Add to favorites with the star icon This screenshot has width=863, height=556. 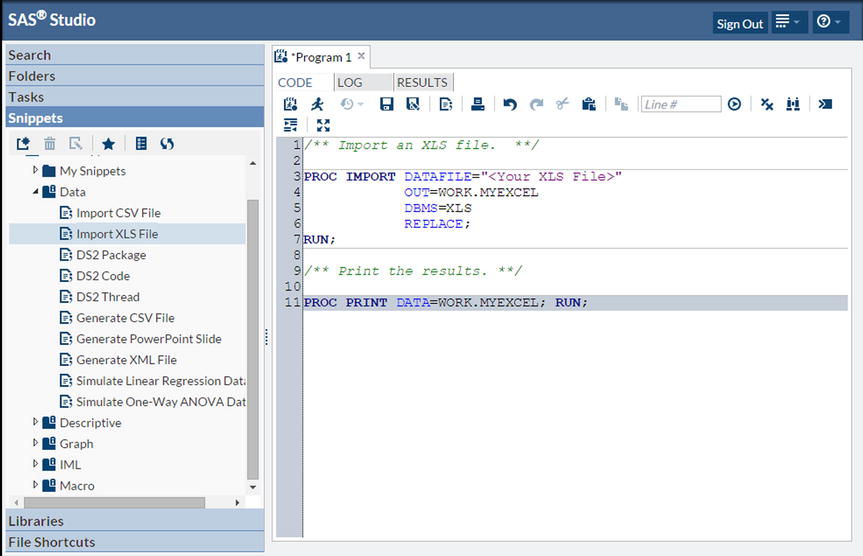coord(108,144)
